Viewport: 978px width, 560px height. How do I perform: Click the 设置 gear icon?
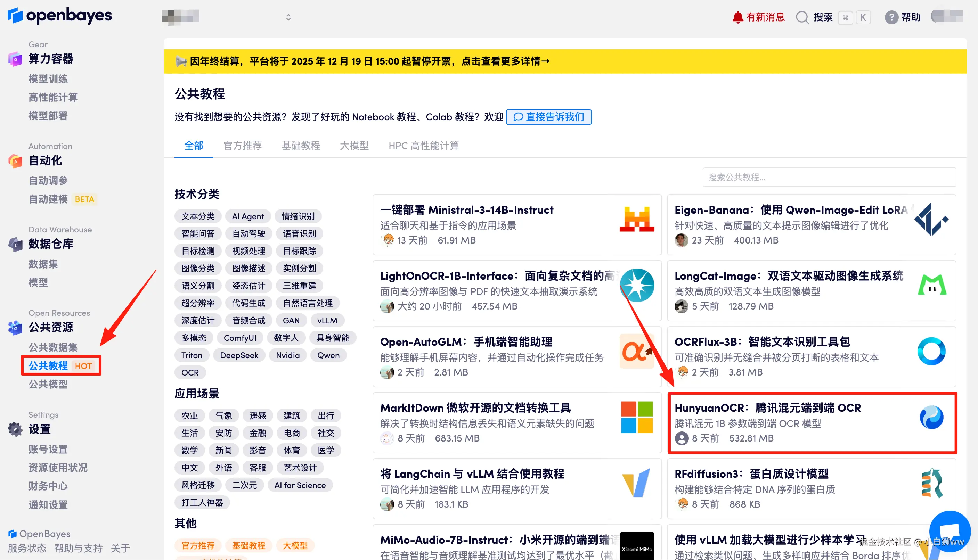pyautogui.click(x=15, y=429)
